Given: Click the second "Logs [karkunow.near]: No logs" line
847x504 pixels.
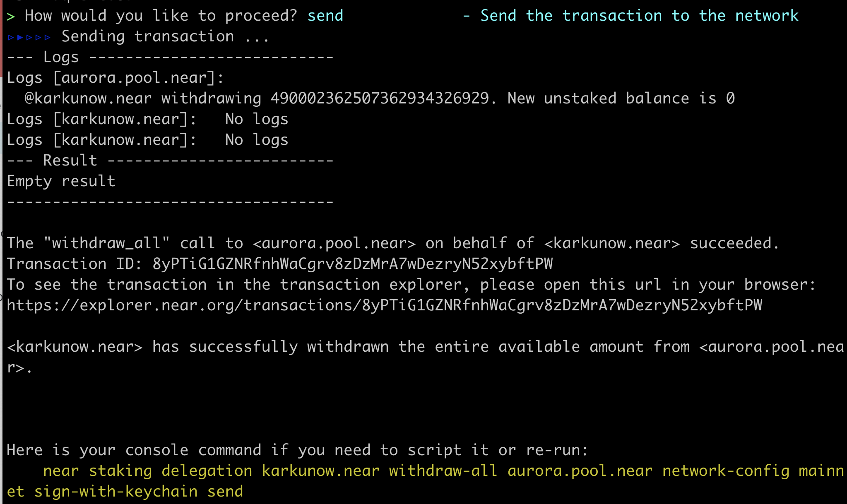Looking at the screenshot, I should pos(148,140).
